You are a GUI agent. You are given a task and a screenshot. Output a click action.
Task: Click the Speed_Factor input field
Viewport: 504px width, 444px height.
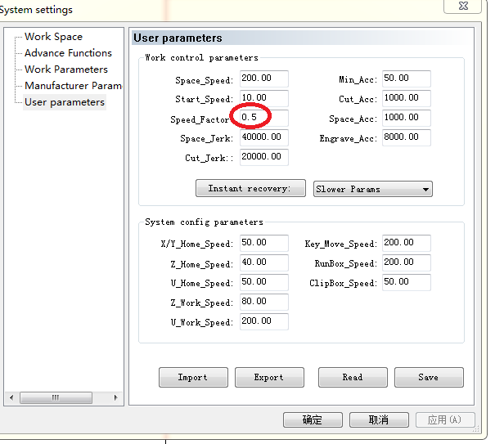point(263,118)
